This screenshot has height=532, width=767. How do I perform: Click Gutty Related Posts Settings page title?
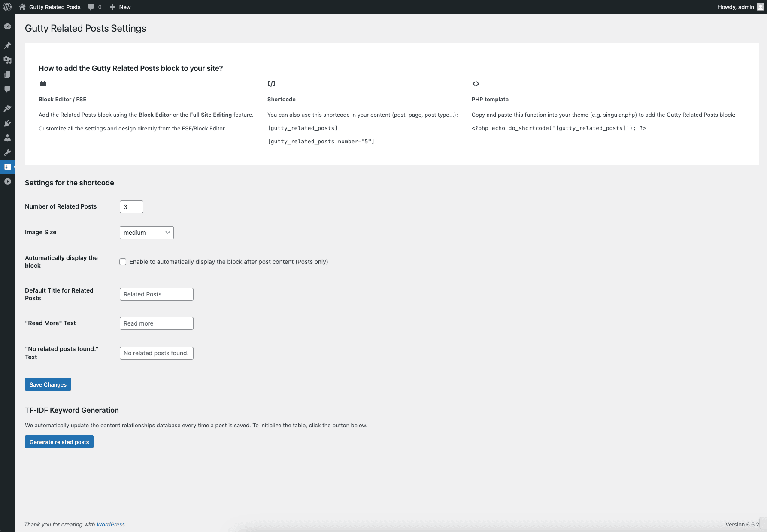pos(85,28)
